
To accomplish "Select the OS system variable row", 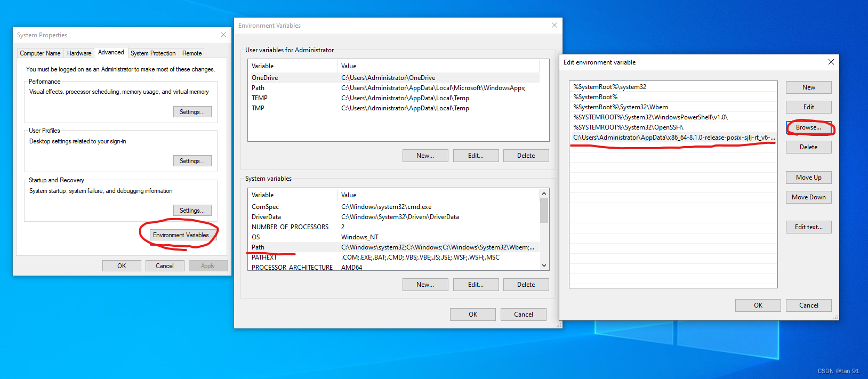I will coord(393,237).
